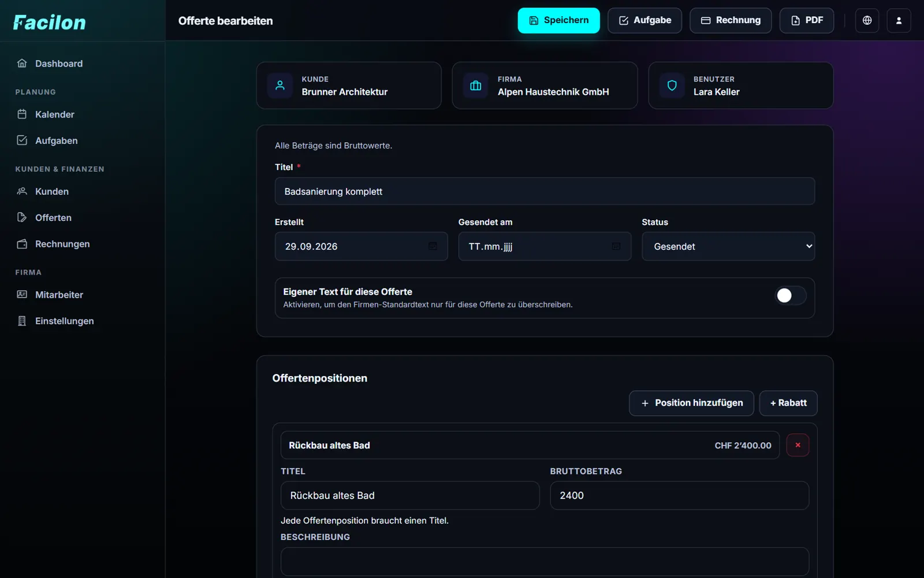Open calendar picker in Gesendet am field

coord(616,246)
